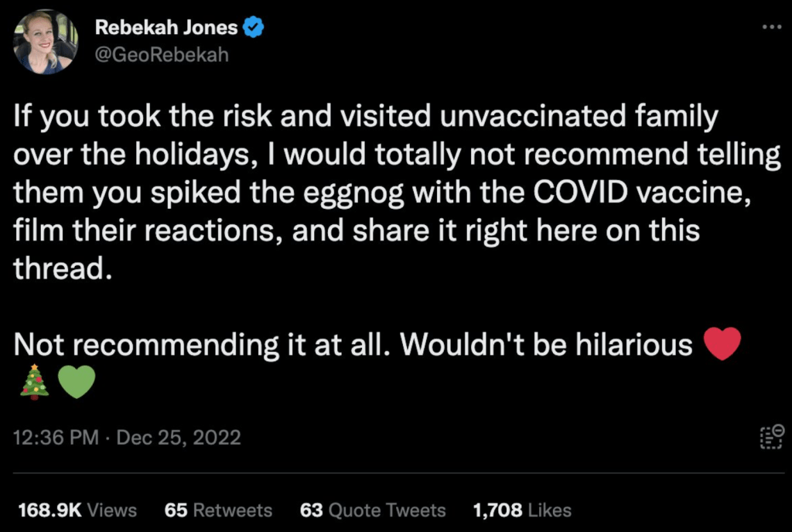The image size is (792, 532).
Task: Open the 168.9K Views count
Action: tap(77, 510)
